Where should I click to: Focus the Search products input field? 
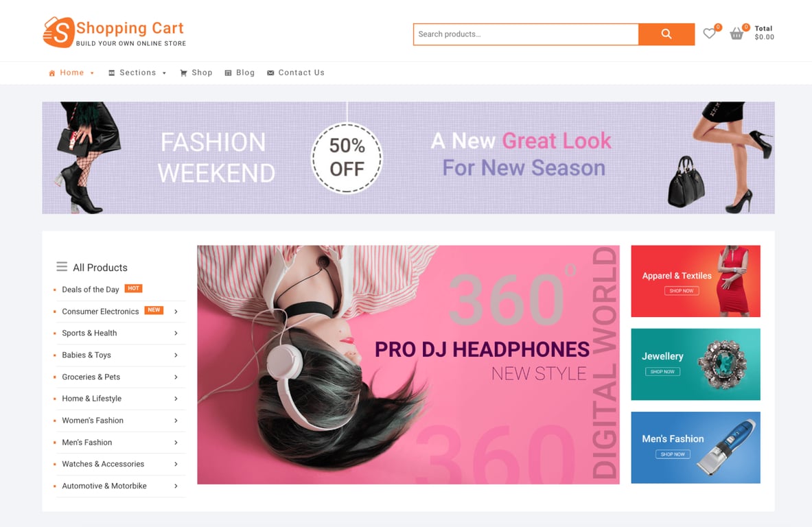(x=526, y=34)
